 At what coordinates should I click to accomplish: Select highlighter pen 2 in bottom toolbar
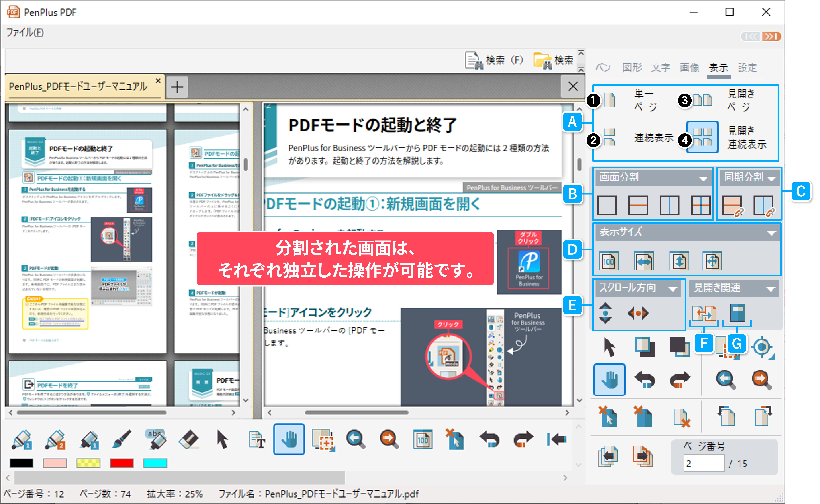point(55,439)
